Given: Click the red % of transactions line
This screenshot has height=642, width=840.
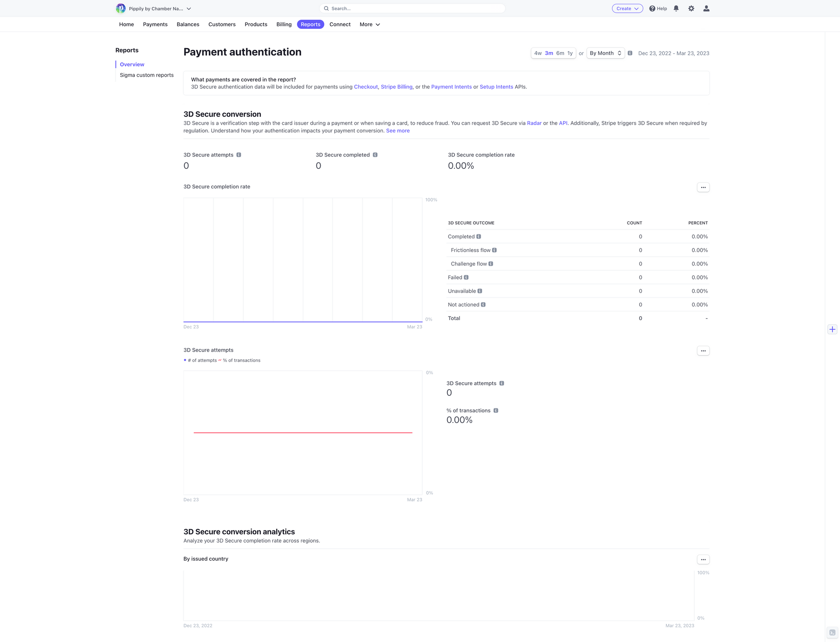Looking at the screenshot, I should coord(303,433).
